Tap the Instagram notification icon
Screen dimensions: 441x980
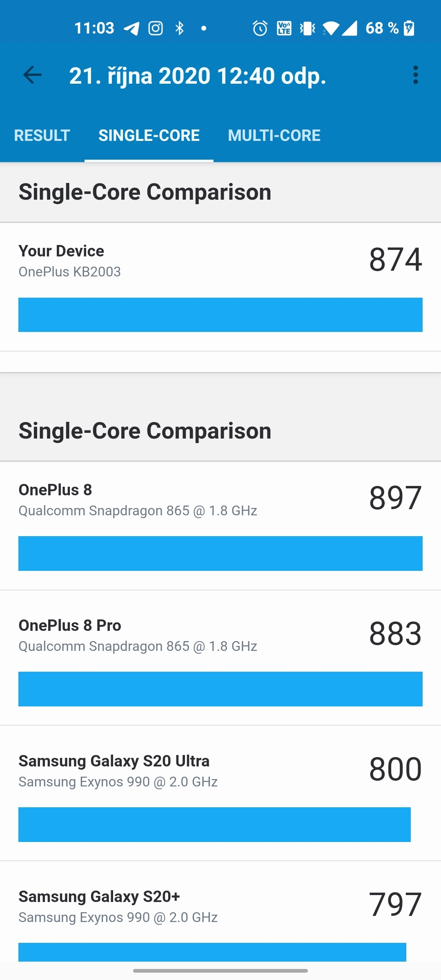pos(156,27)
